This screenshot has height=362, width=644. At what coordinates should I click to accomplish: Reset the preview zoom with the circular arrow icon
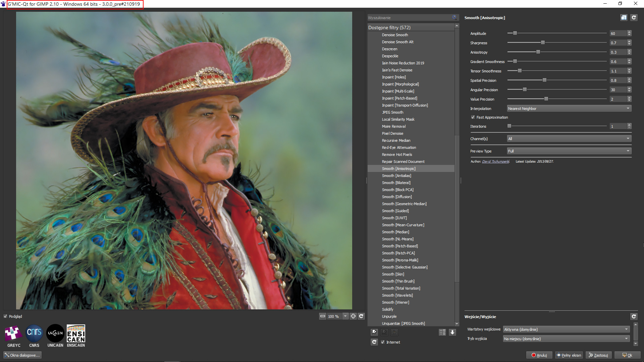click(x=361, y=316)
